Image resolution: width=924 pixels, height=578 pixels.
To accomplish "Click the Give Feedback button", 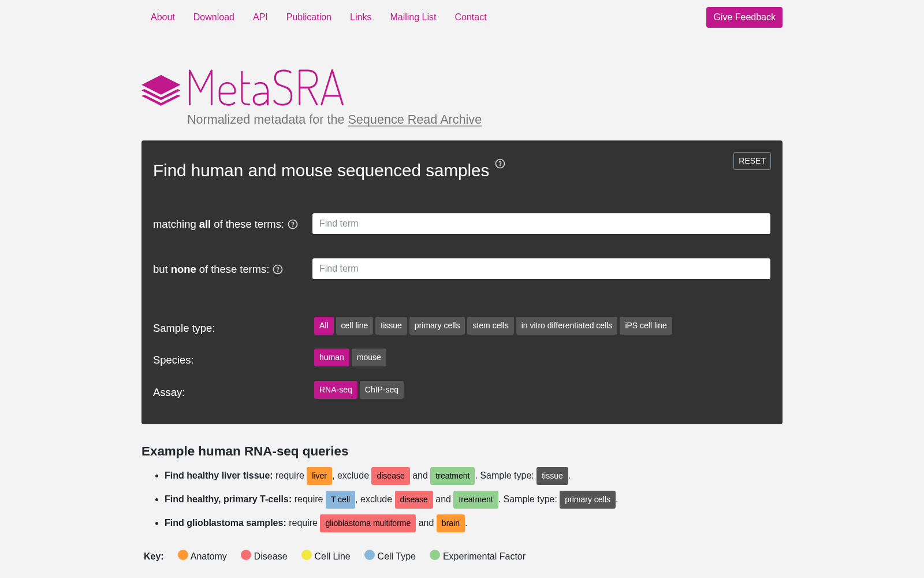I will coord(744,17).
